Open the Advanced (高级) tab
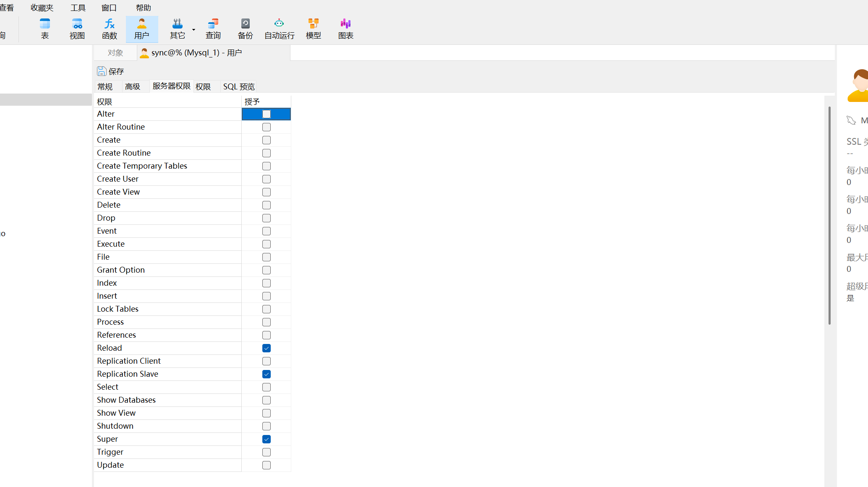This screenshot has width=868, height=487. (x=132, y=86)
